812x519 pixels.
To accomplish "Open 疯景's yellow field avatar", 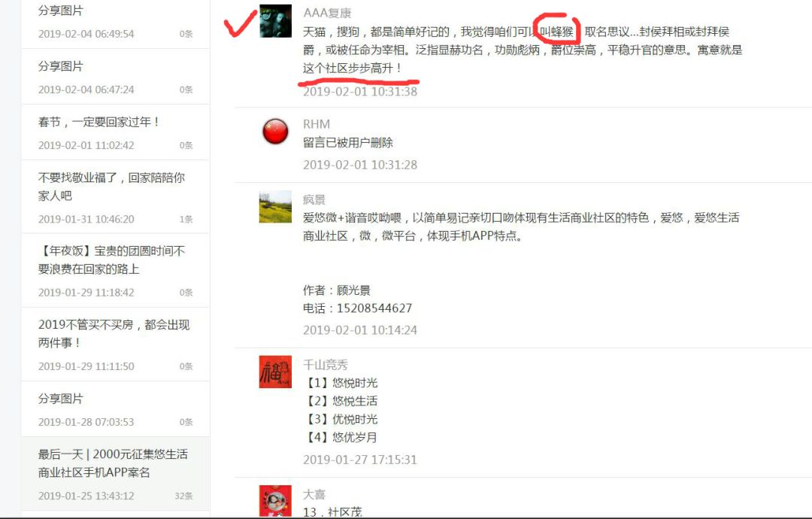I will 275,207.
